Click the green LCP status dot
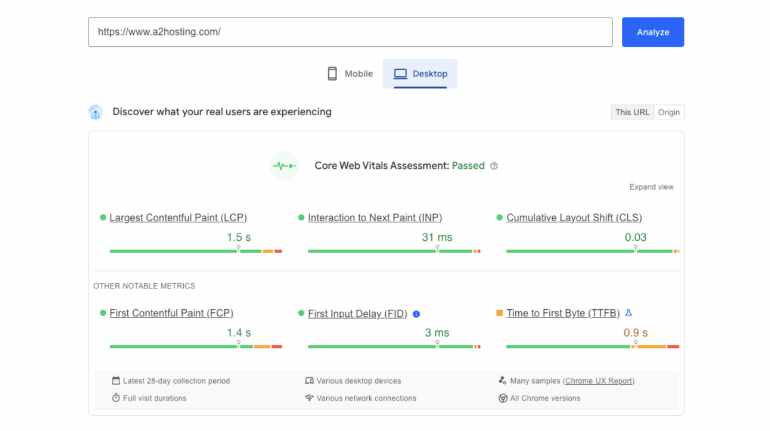The width and height of the screenshot is (770, 431). [x=103, y=217]
